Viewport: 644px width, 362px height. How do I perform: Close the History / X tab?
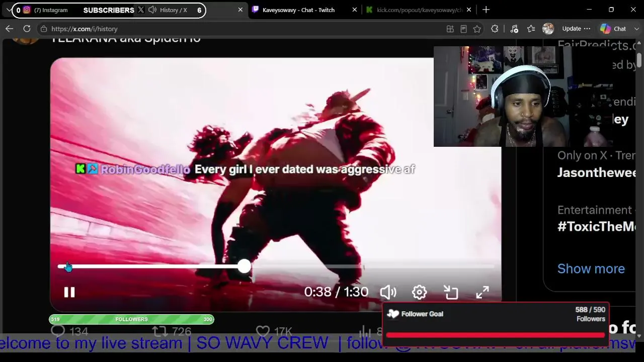tap(240, 10)
